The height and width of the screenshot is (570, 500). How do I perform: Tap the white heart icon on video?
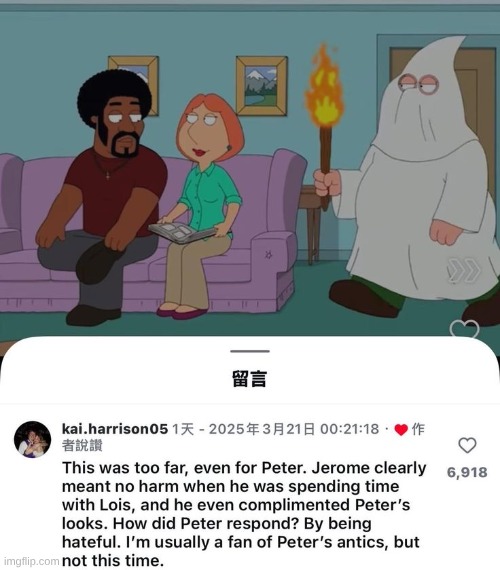click(x=464, y=328)
